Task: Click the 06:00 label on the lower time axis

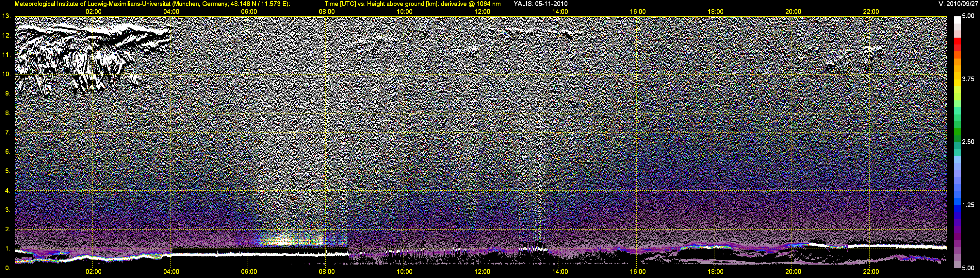Action: coord(249,272)
